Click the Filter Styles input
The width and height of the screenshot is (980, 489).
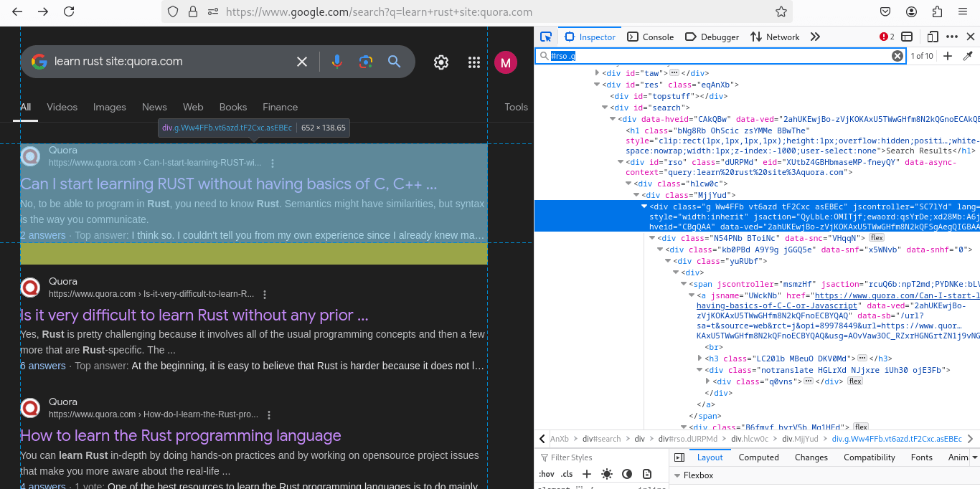click(601, 457)
